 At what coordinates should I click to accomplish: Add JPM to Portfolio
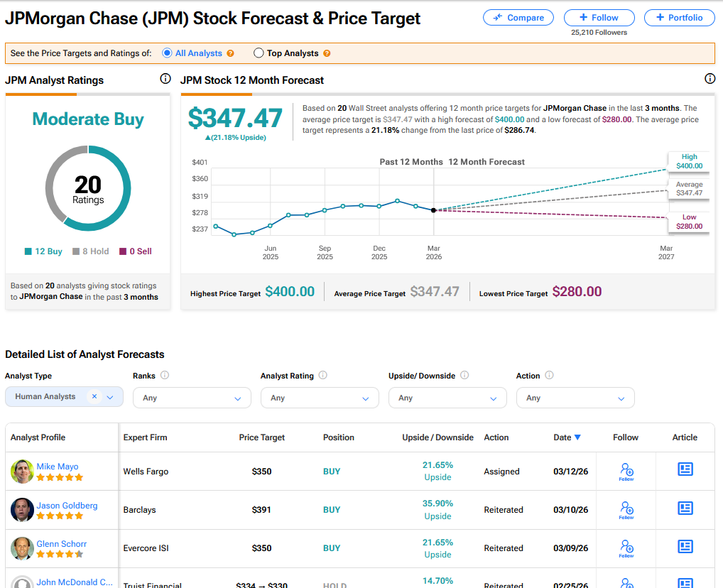pyautogui.click(x=680, y=18)
